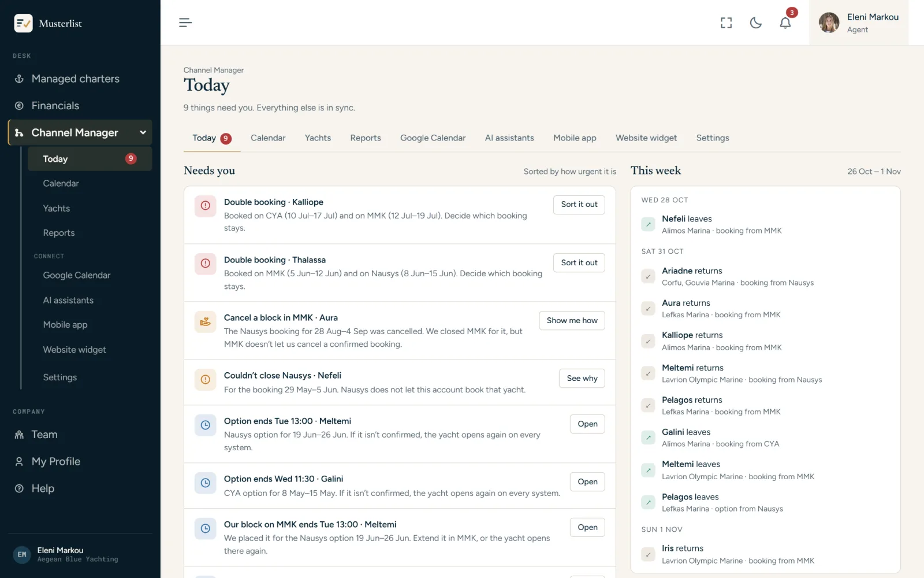Sort it out for Kalliope double booking
The image size is (924, 578).
pos(579,205)
